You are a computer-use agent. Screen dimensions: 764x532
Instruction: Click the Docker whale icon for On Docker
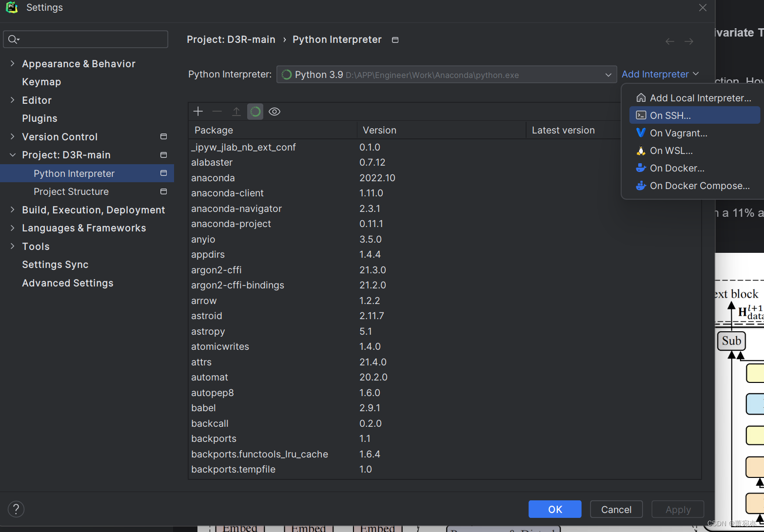coord(641,168)
